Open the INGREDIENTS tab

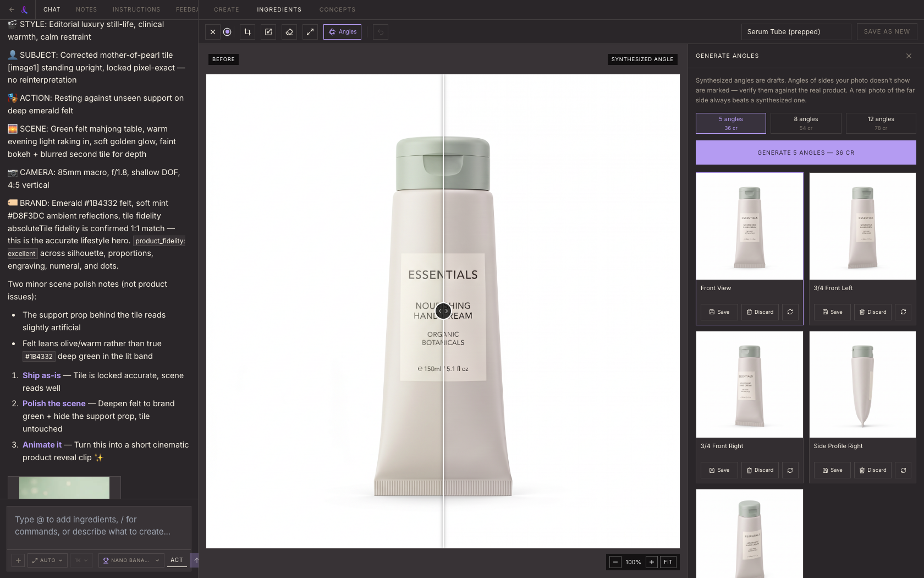tap(279, 9)
